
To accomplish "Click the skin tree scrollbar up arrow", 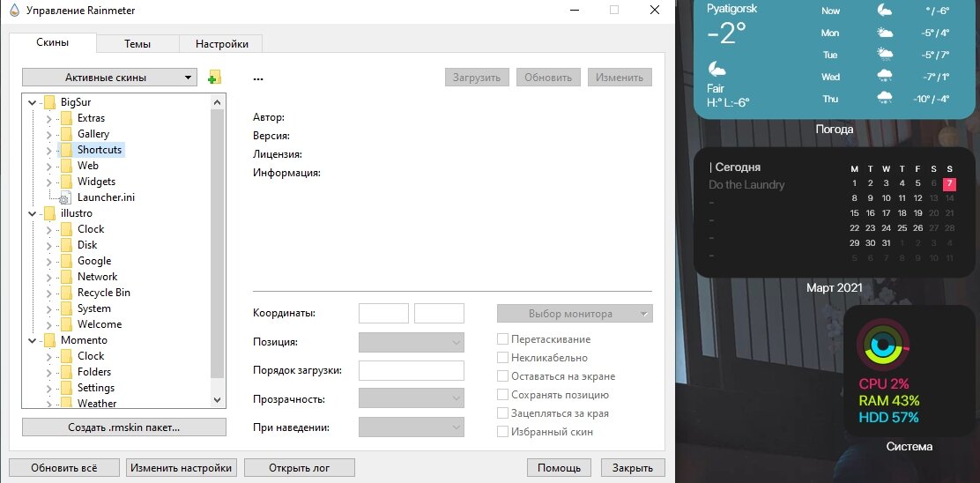I will click(217, 102).
